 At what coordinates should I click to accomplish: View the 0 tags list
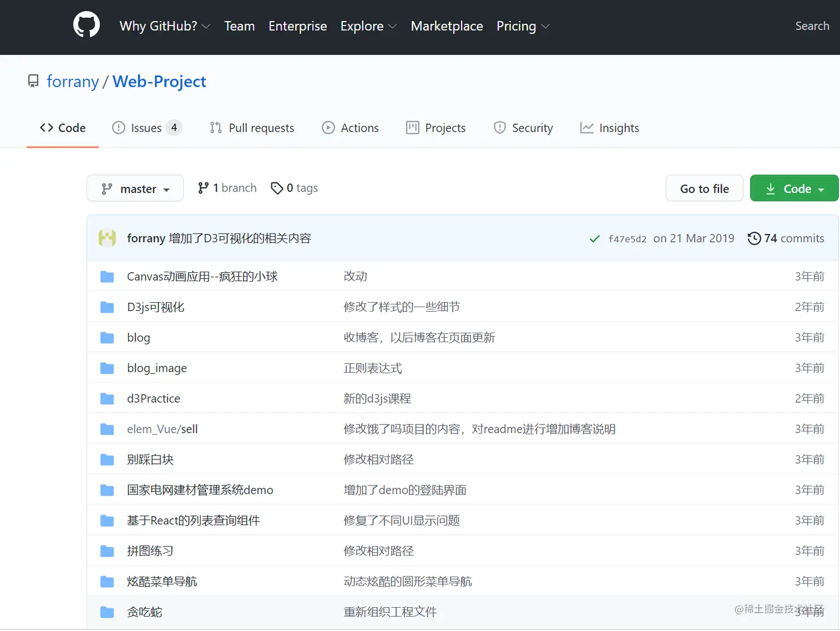294,188
